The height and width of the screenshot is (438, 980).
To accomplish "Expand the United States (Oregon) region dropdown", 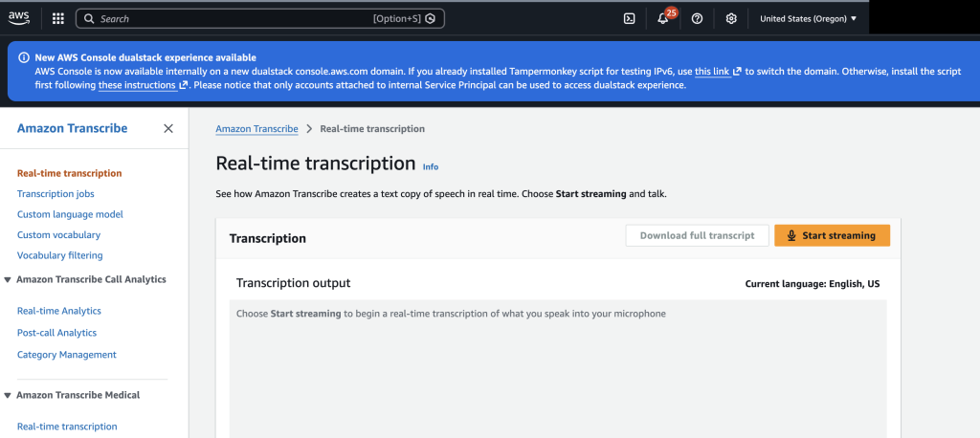I will click(x=808, y=18).
